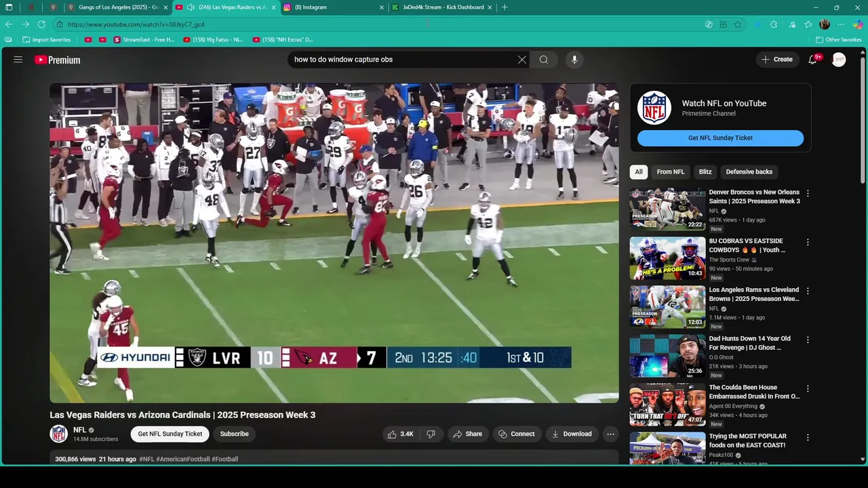Switch to JaDed4k Stream Kick Dashboard tab
The image size is (868, 488).
click(x=443, y=7)
